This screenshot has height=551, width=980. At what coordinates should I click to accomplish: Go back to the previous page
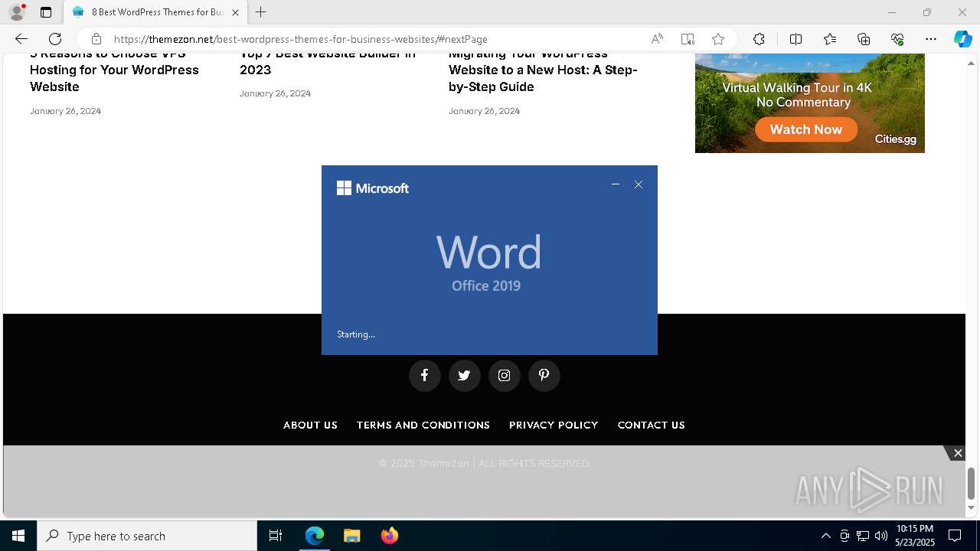pyautogui.click(x=21, y=39)
